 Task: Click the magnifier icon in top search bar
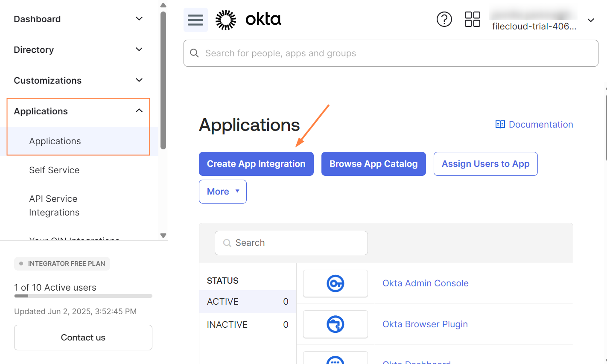pyautogui.click(x=194, y=53)
